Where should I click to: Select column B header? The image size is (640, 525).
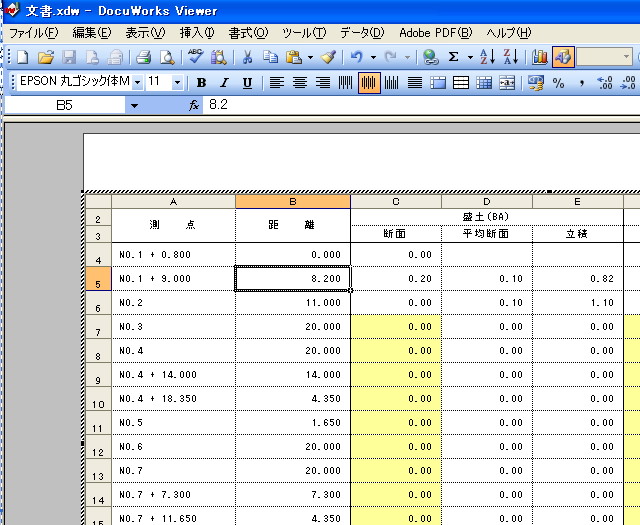coord(293,202)
